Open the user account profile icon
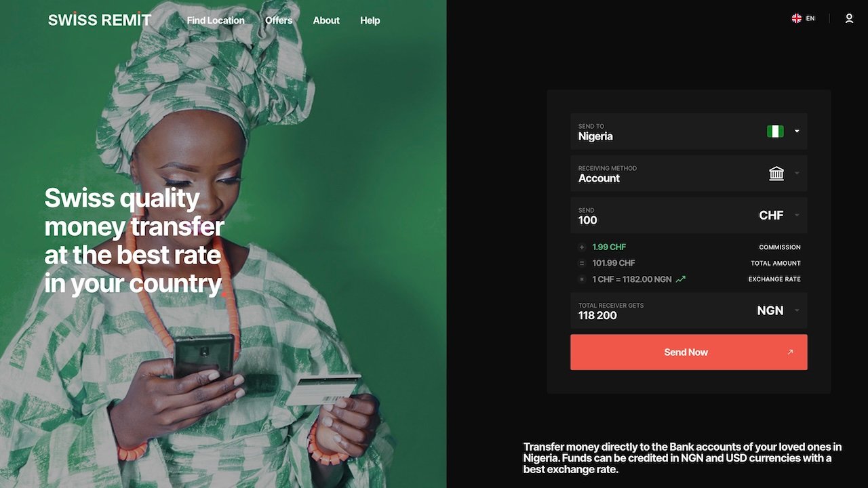Viewport: 868px width, 488px height. coord(849,19)
